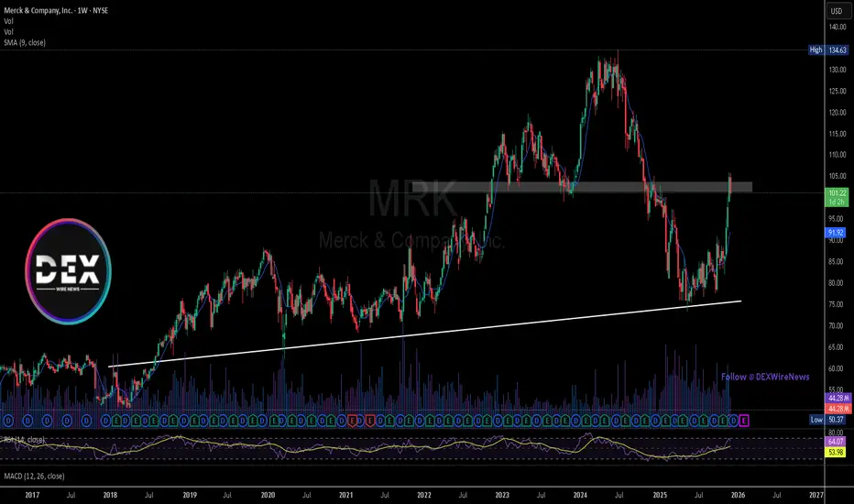
Task: Click the 60.00 price scale label
Action: pos(836,368)
